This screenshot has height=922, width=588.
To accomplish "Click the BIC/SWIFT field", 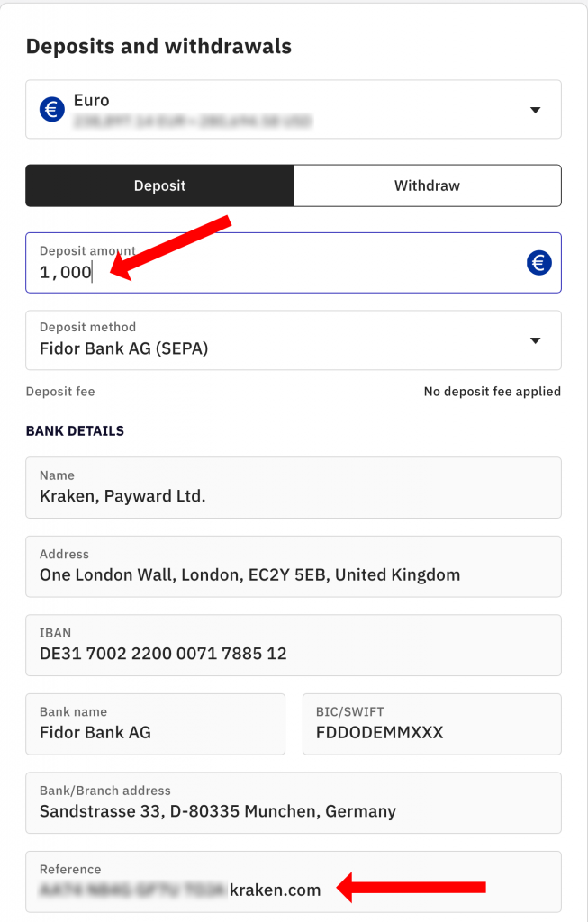I will (x=431, y=724).
